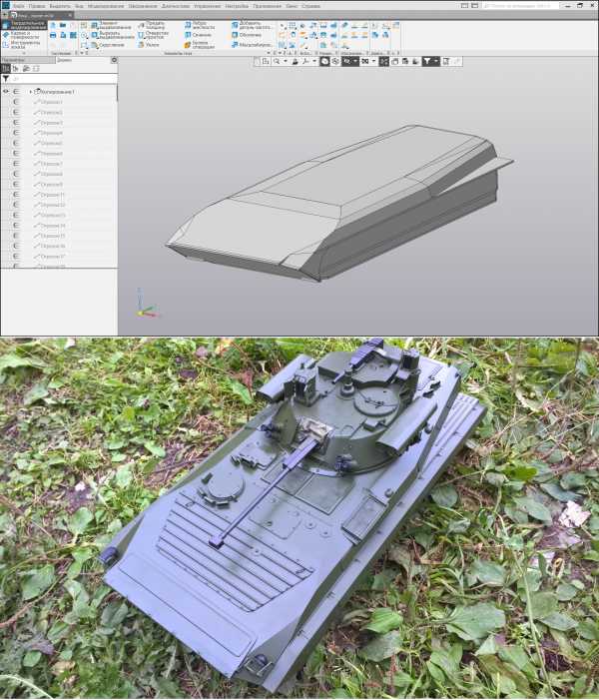Open the model tree settings gear
Viewport: 599px width, 700px height.
(x=114, y=60)
